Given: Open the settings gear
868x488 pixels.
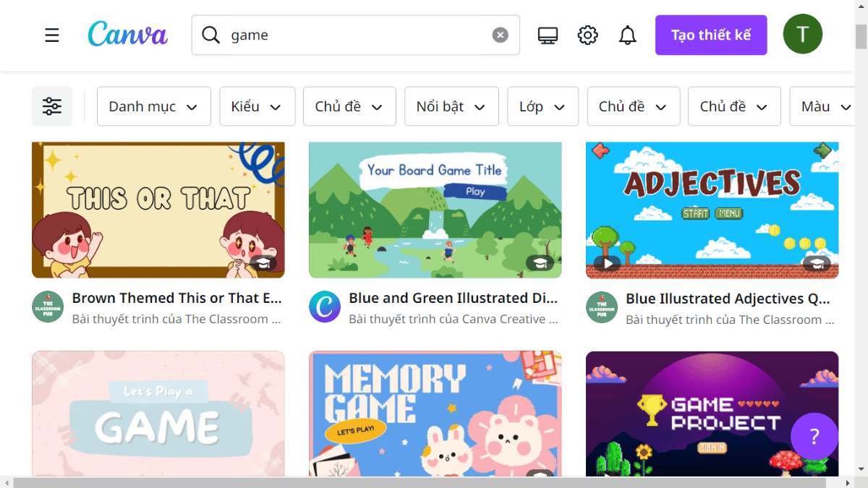Looking at the screenshot, I should pyautogui.click(x=587, y=35).
